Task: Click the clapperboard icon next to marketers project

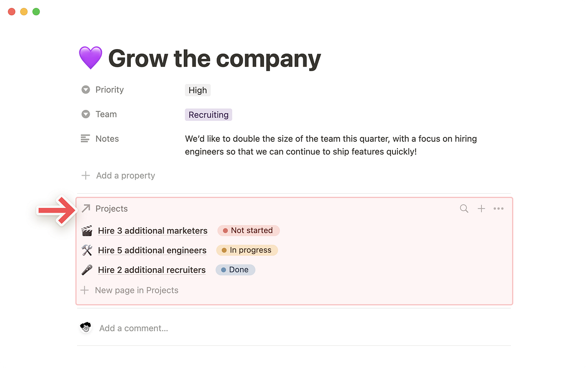Action: [87, 230]
